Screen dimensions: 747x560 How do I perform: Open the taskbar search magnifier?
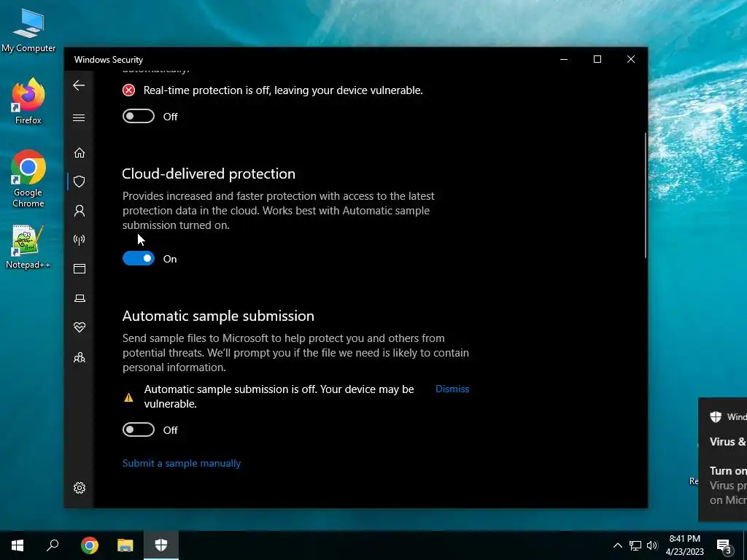[53, 545]
